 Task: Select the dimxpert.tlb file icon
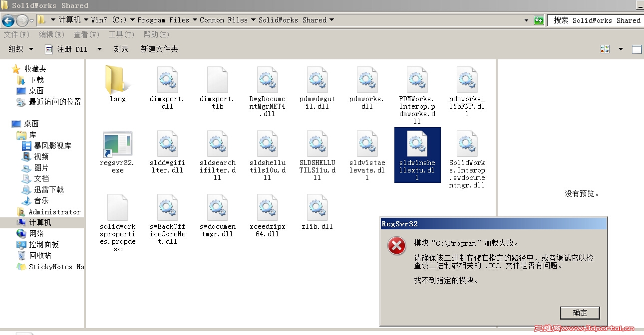coord(218,79)
